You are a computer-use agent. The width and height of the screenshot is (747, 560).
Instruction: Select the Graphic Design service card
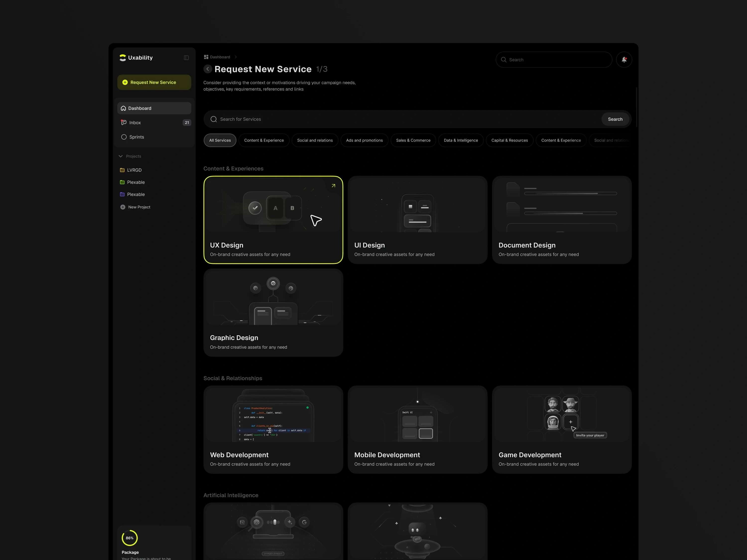273,313
